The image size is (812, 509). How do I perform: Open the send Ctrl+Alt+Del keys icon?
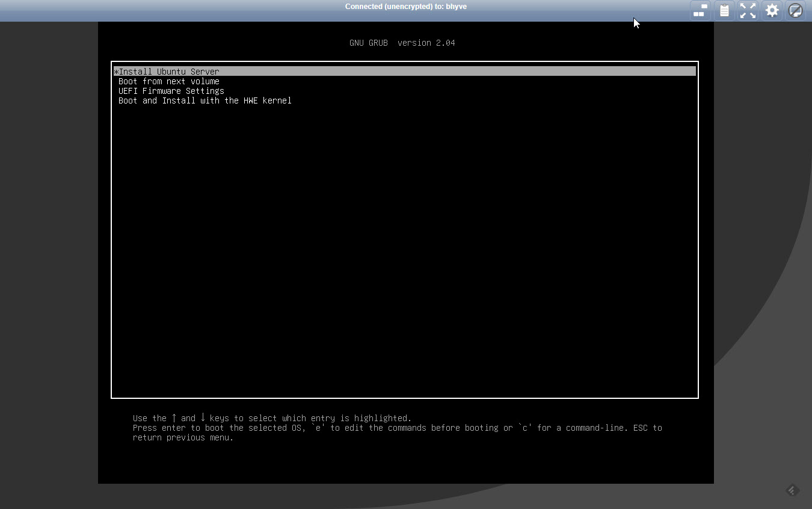tap(700, 10)
